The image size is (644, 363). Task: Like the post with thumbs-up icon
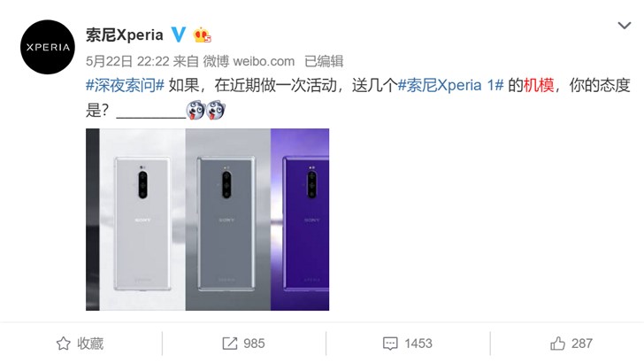[x=557, y=344]
